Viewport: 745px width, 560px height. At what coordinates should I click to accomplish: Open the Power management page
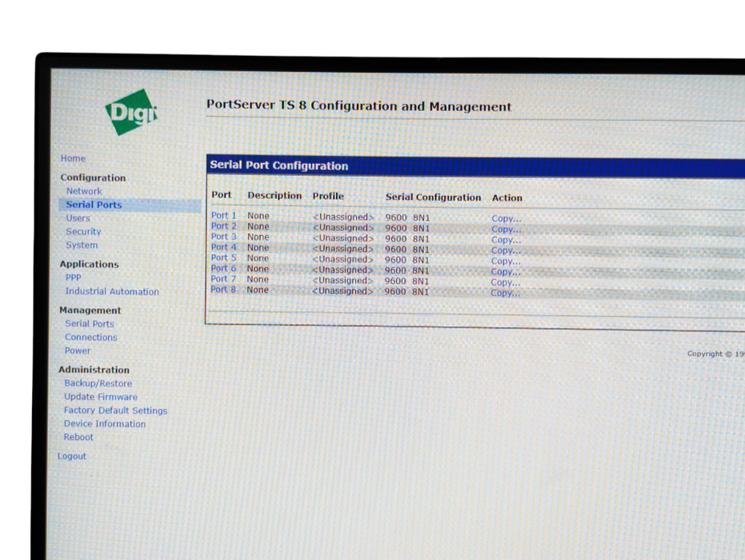coord(77,350)
